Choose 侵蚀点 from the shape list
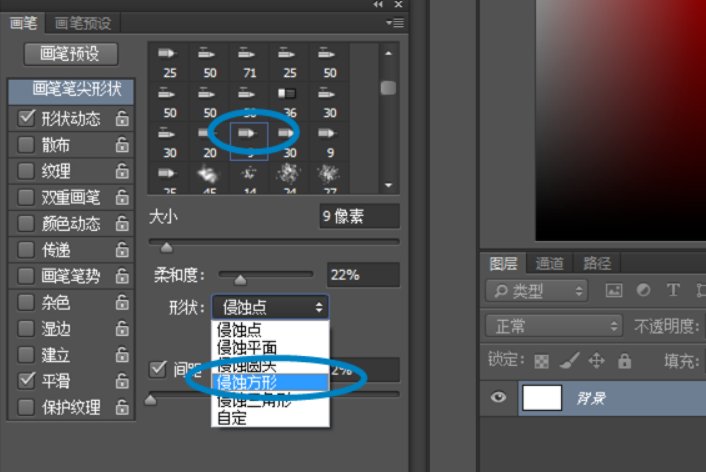 pos(270,330)
